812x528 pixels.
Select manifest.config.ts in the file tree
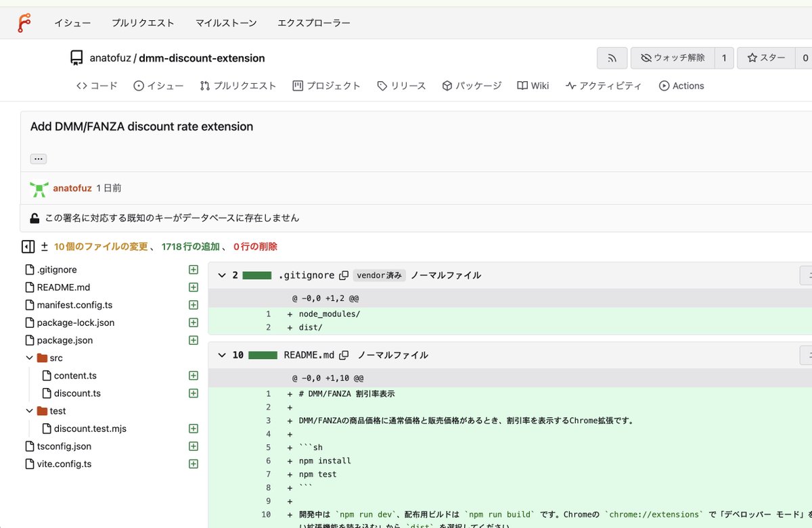[x=74, y=305]
